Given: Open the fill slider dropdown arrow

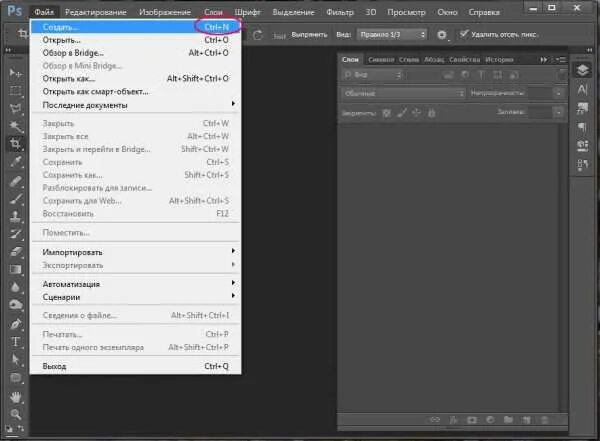Looking at the screenshot, I should click(x=559, y=113).
